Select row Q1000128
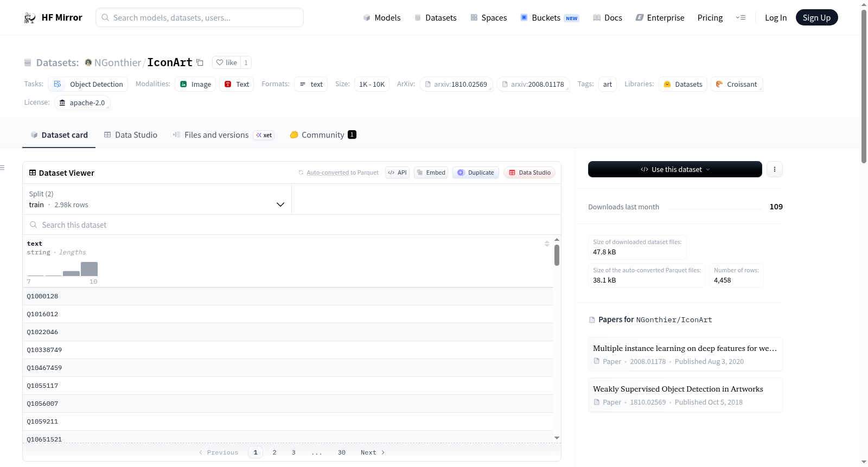This screenshot has height=467, width=868. pos(288,296)
